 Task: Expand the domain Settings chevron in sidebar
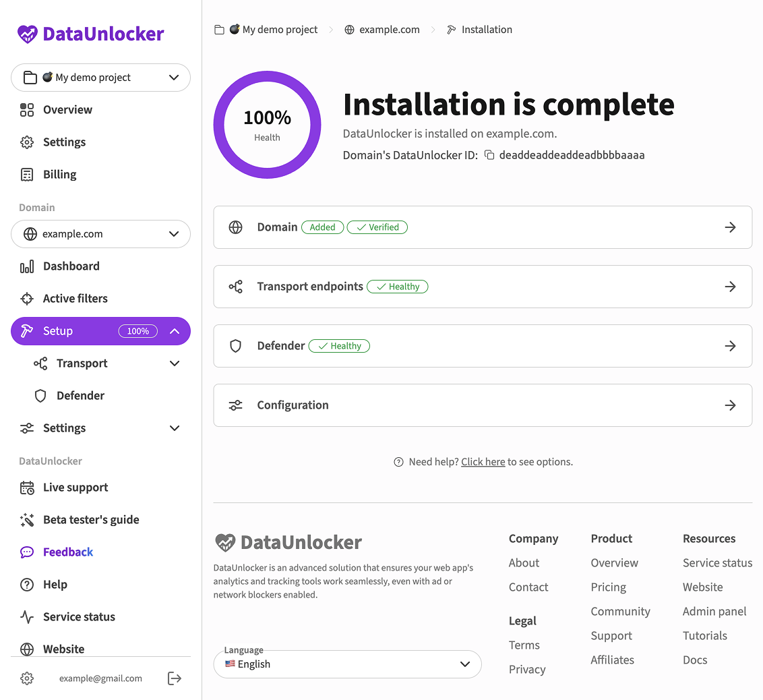pyautogui.click(x=175, y=428)
